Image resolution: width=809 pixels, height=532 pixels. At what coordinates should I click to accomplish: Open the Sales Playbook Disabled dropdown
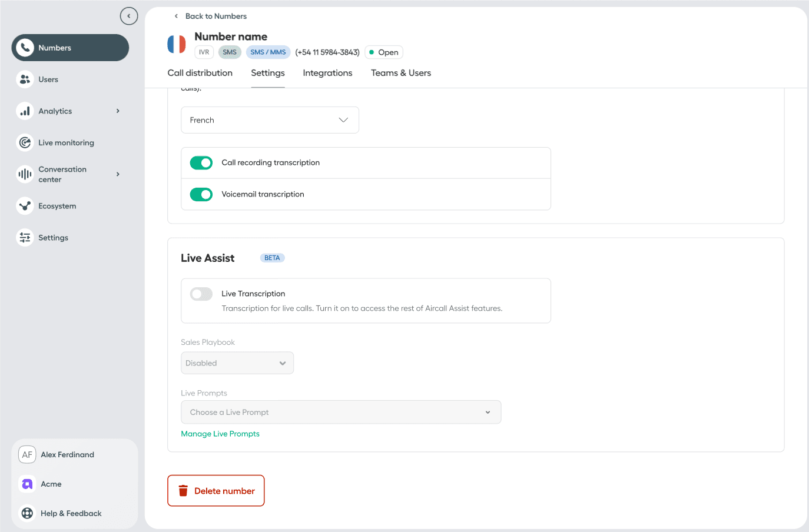click(x=237, y=363)
